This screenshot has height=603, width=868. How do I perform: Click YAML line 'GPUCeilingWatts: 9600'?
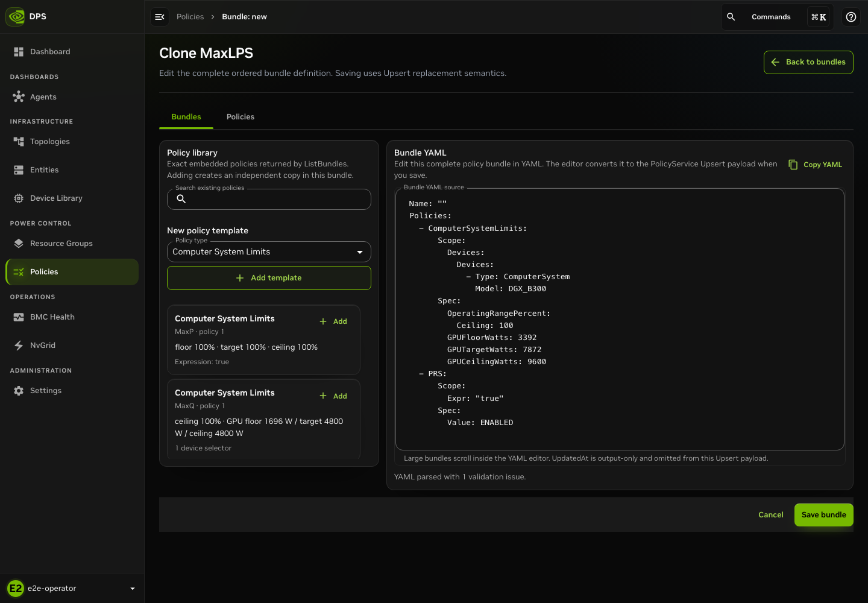[x=497, y=362]
